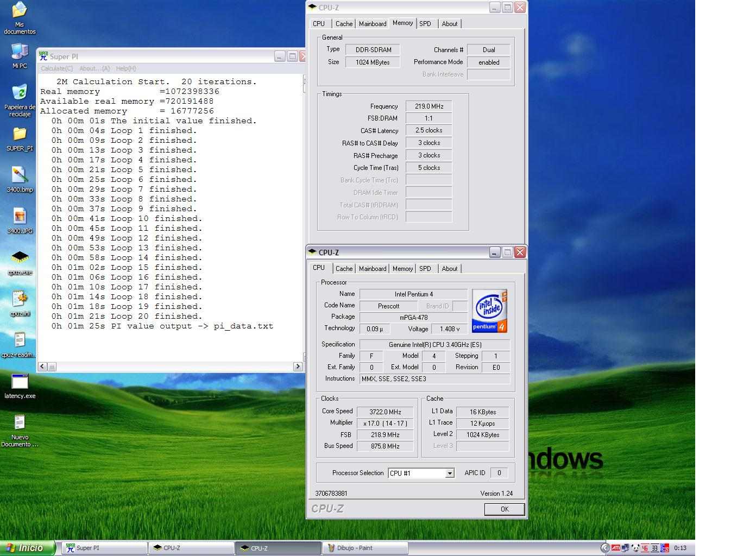This screenshot has width=756, height=556.
Task: Switch to the Mainboard tab in lower CPU-Z
Action: (373, 269)
